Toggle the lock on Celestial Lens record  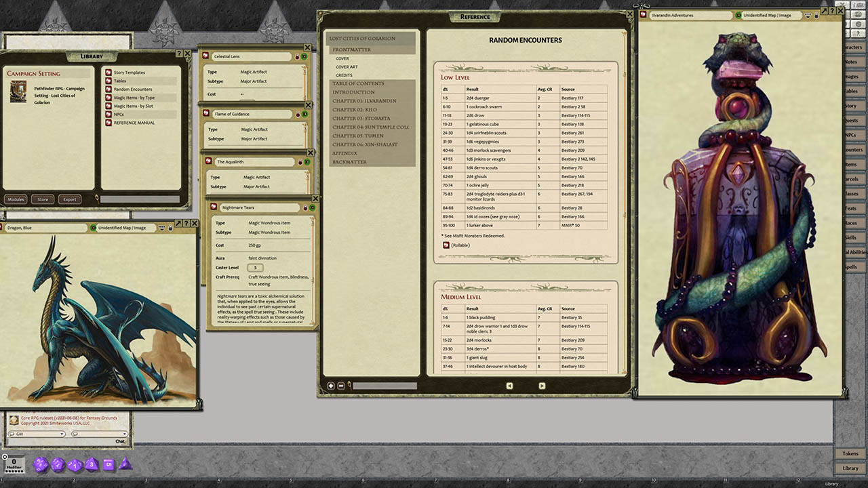coord(297,56)
